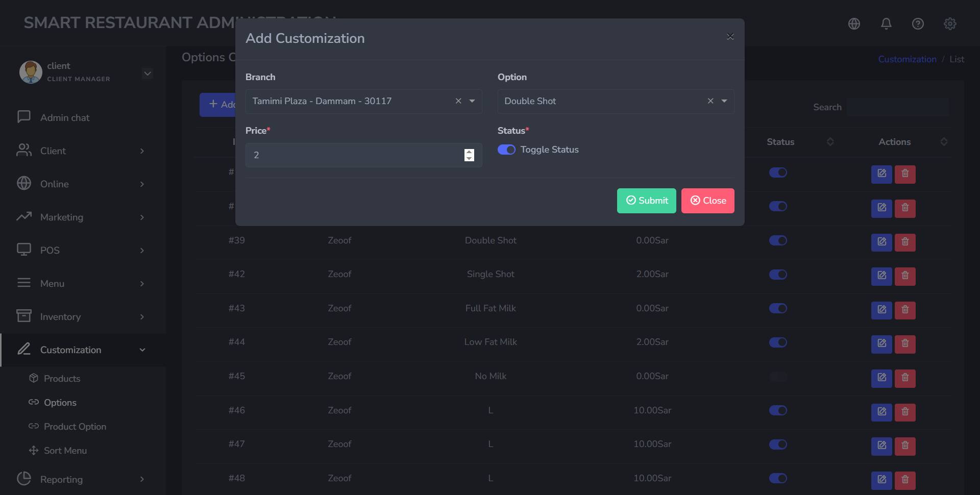Open Options under Customization
The width and height of the screenshot is (980, 495).
(60, 403)
